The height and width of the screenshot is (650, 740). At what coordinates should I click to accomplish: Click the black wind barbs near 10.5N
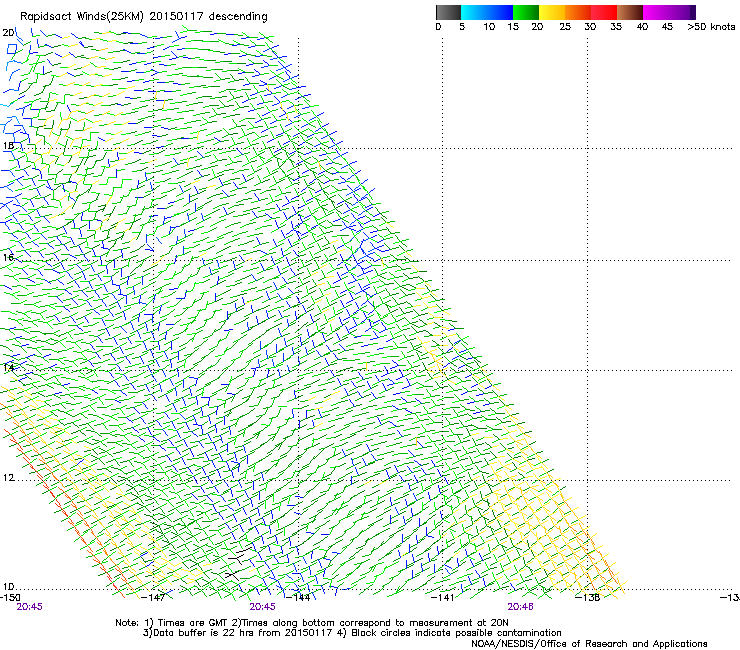238,564
